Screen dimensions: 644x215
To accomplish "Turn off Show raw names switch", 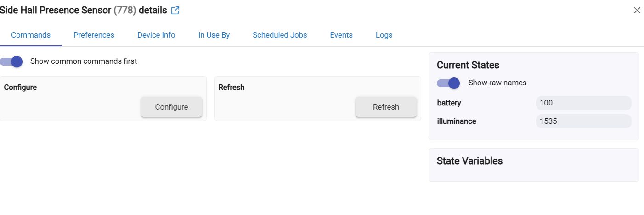I will tap(449, 83).
